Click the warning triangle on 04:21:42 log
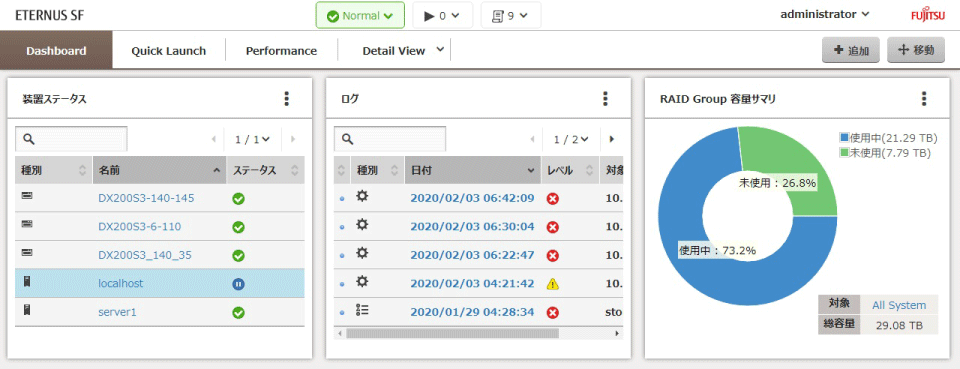Viewport: 960px width, 369px height. click(x=552, y=284)
